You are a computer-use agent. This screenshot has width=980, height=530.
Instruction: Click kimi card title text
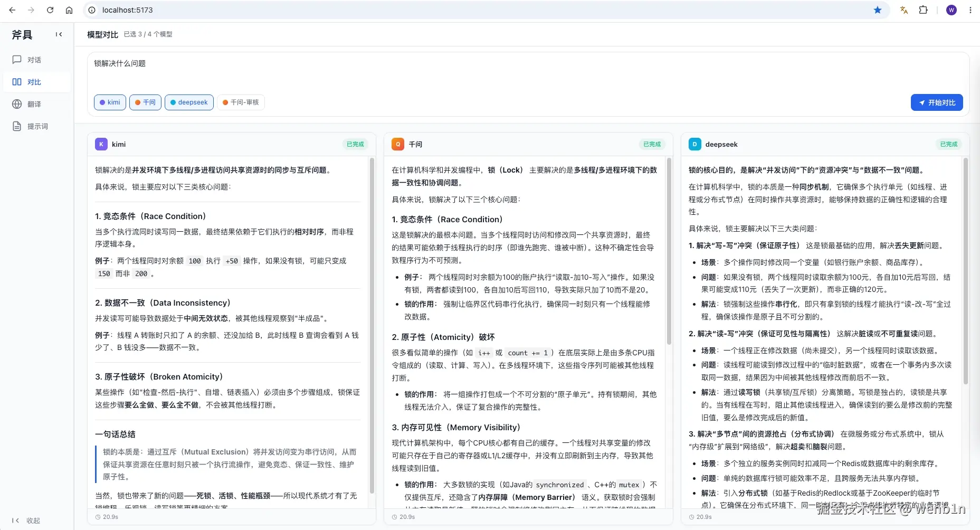click(x=119, y=144)
